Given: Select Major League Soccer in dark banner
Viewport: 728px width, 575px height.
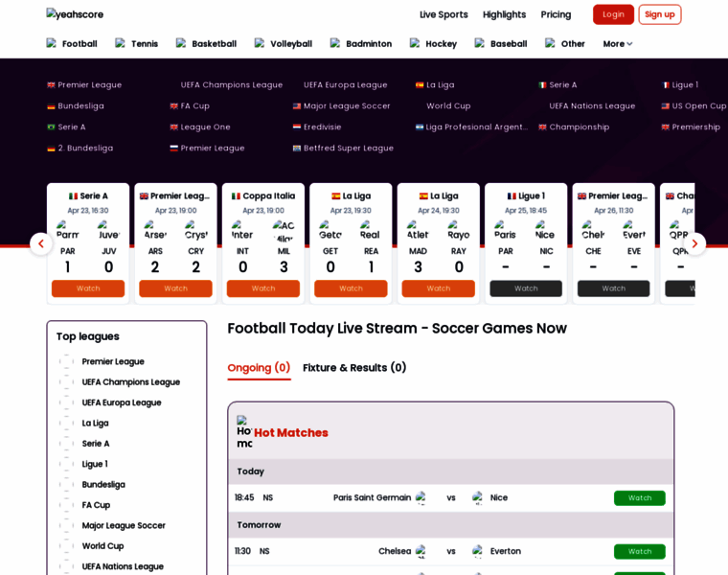Looking at the screenshot, I should [341, 106].
